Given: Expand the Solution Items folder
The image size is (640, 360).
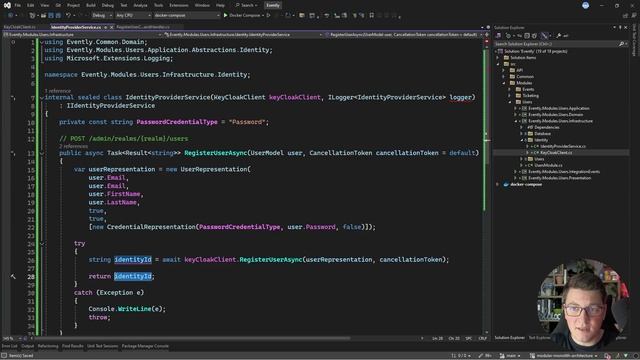Looking at the screenshot, I should point(498,58).
